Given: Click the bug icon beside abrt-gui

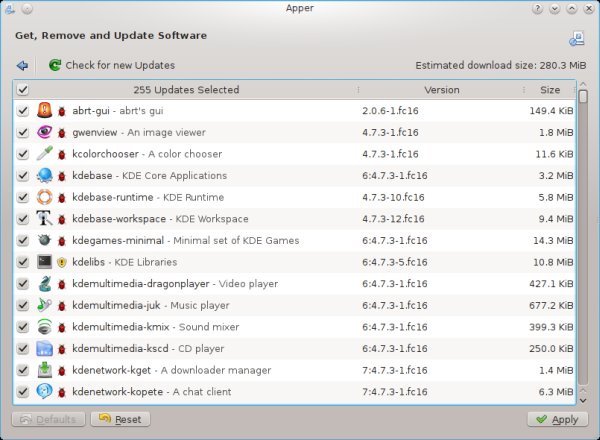Looking at the screenshot, I should pos(62,111).
